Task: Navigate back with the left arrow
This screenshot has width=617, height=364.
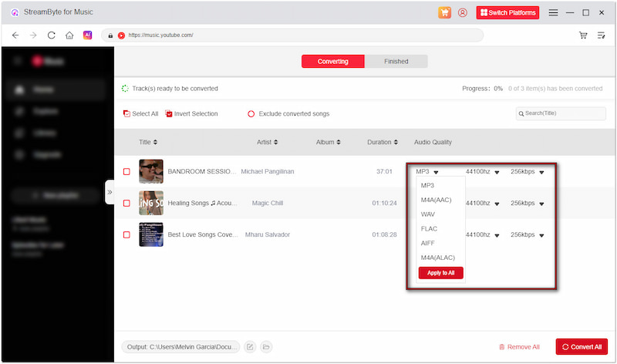Action: click(15, 35)
